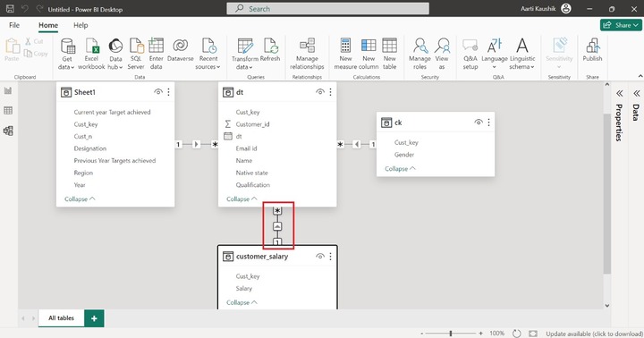
Task: Open the File menu
Action: [14, 25]
